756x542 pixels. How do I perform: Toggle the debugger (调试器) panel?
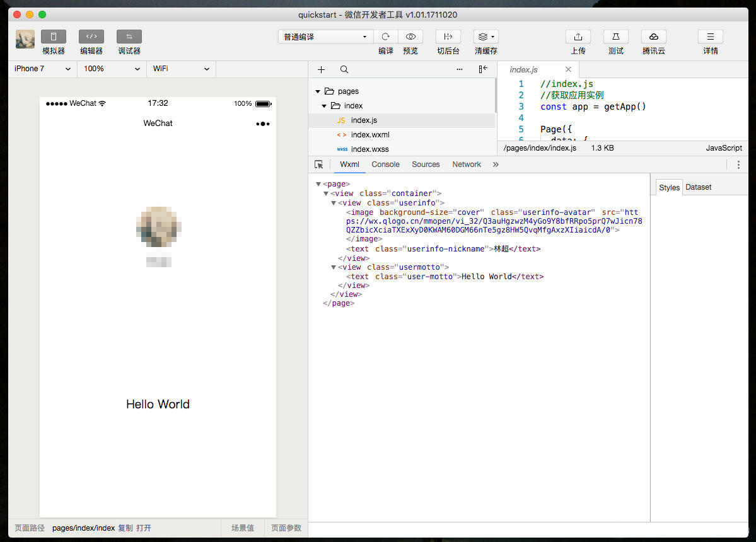tap(129, 37)
